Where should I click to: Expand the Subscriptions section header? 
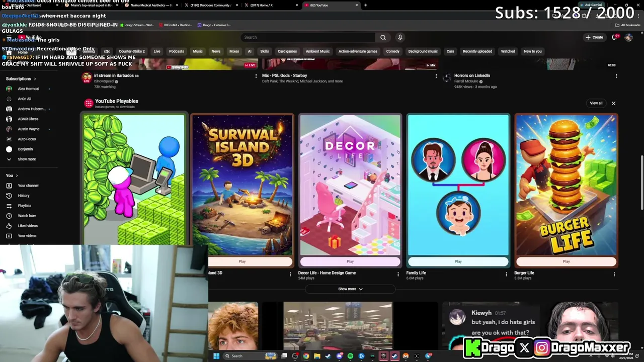tap(21, 79)
